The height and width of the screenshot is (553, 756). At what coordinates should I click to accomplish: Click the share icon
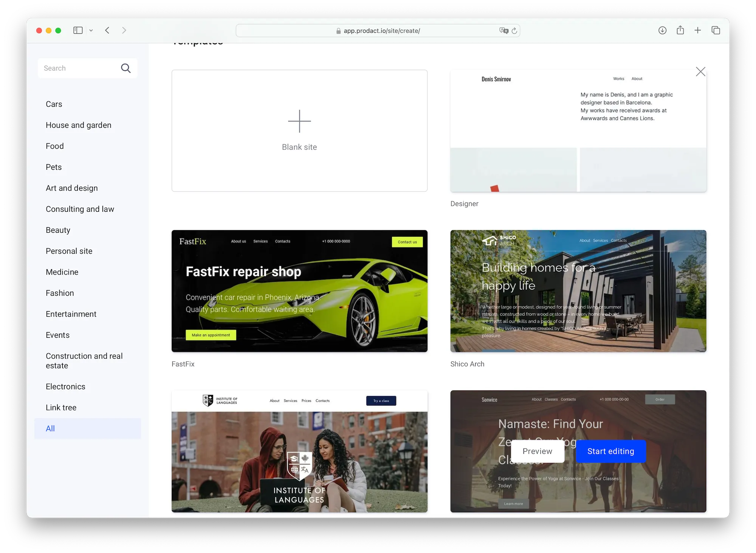click(680, 30)
